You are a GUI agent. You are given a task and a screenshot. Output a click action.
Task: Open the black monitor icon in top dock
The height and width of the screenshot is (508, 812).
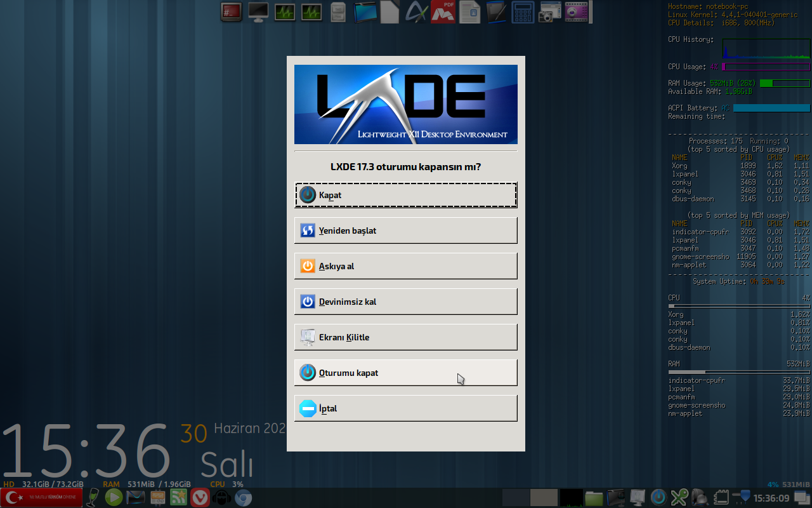click(x=258, y=11)
